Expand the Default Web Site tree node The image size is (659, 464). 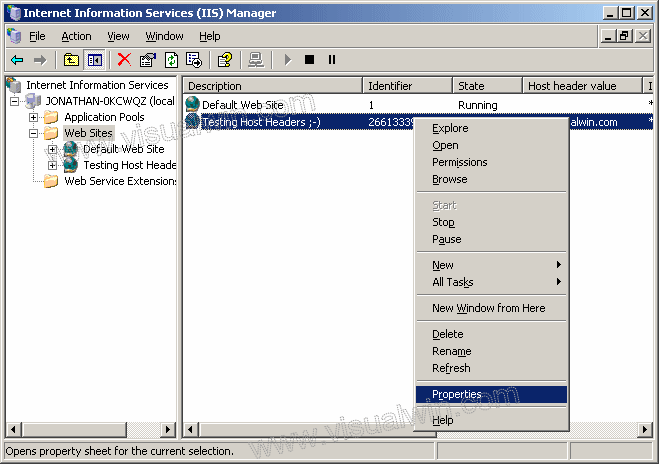52,149
